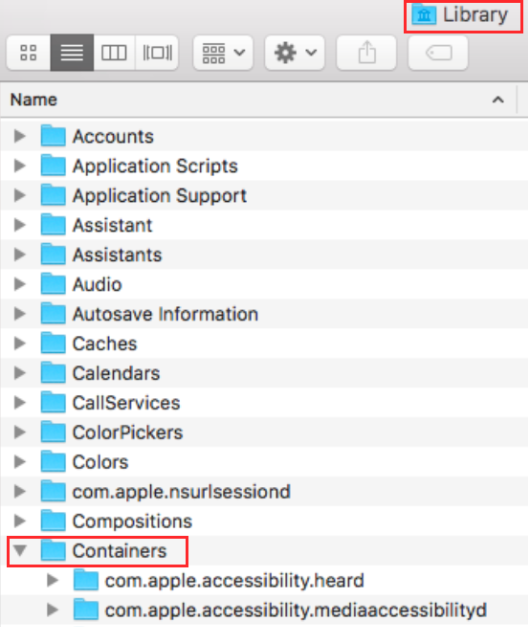Expand the Accounts folder
Screen dimensions: 528x627
[x=20, y=136]
